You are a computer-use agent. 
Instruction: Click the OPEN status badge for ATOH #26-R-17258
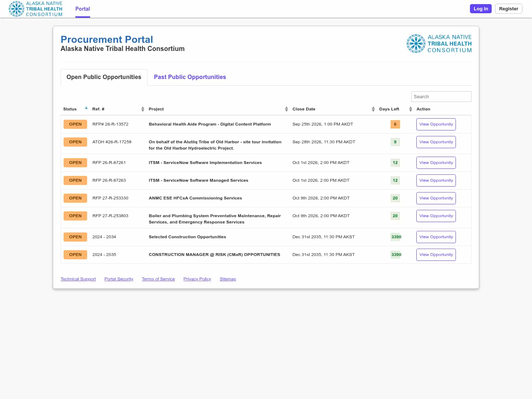[75, 142]
